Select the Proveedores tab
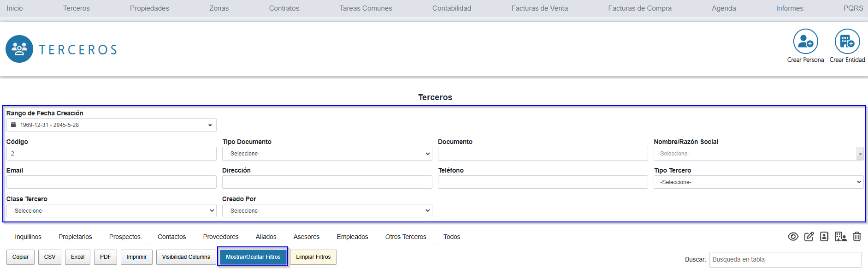 click(221, 237)
